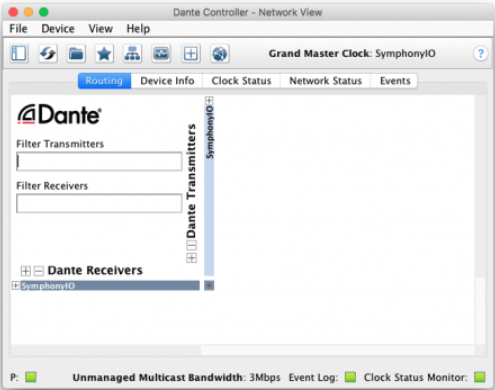Expand all Dante Receivers
This screenshot has height=390, width=495.
pos(26,271)
